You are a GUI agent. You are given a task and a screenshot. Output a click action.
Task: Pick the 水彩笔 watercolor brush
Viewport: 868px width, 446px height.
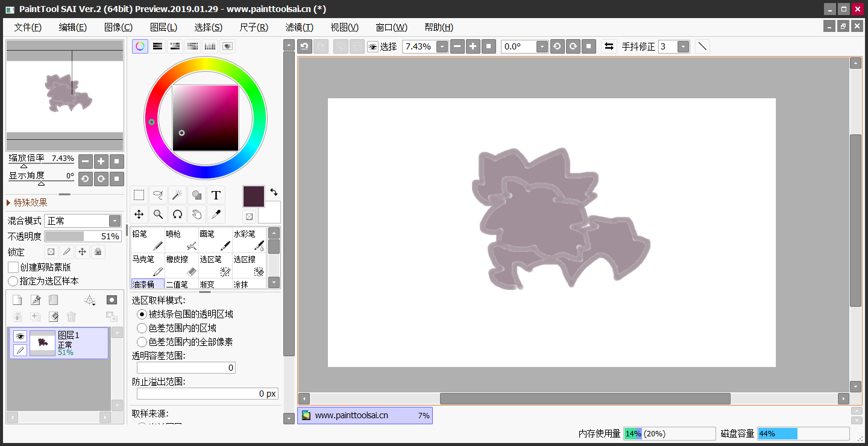coord(249,240)
